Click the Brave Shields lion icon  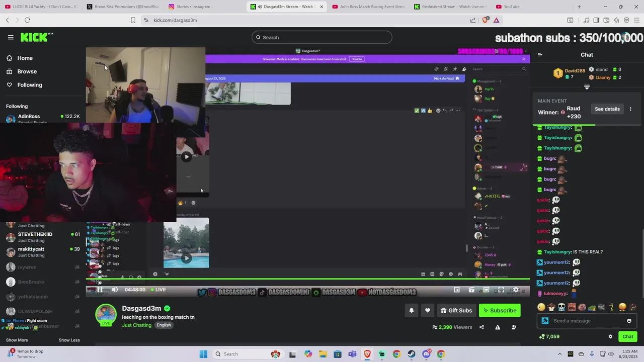tap(485, 20)
